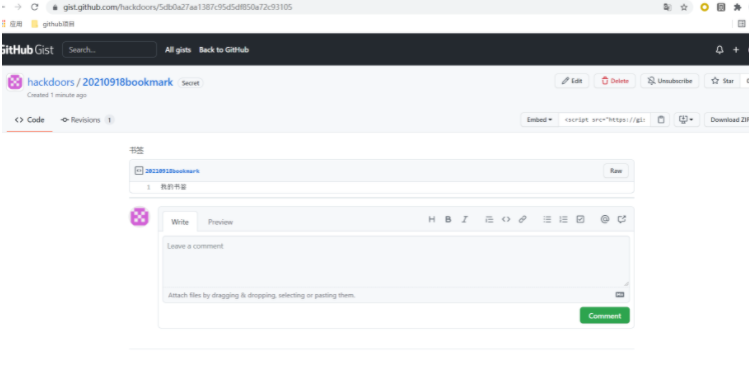Viewport: 749px width, 366px height.
Task: Open the desktop download dropdown
Action: [686, 119]
